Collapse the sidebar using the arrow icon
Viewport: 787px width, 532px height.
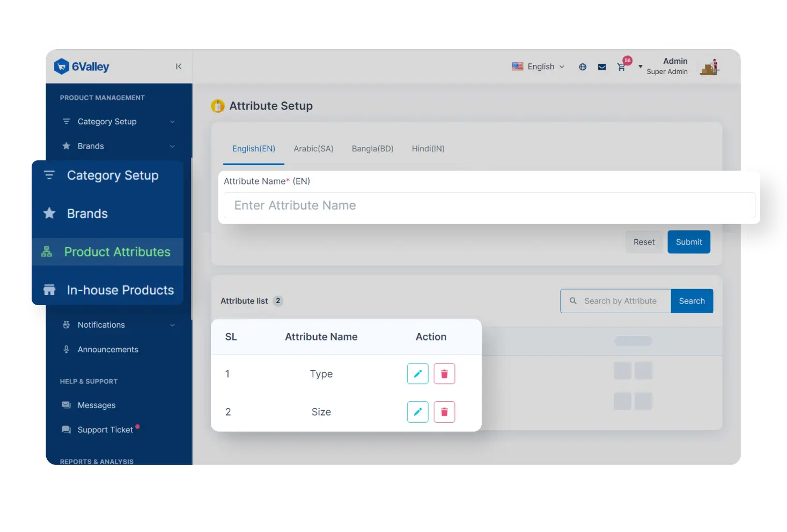tap(179, 66)
